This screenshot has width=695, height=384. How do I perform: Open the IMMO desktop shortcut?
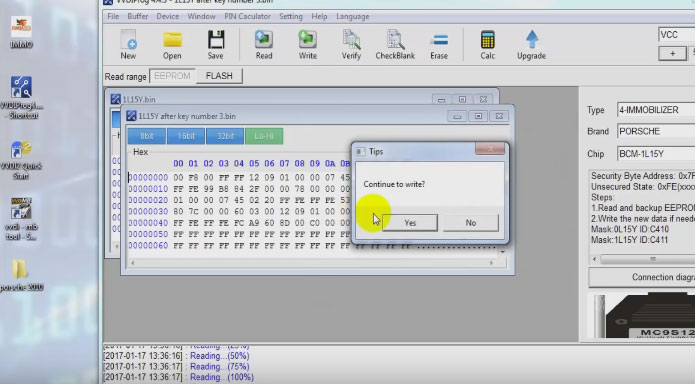pos(21,32)
